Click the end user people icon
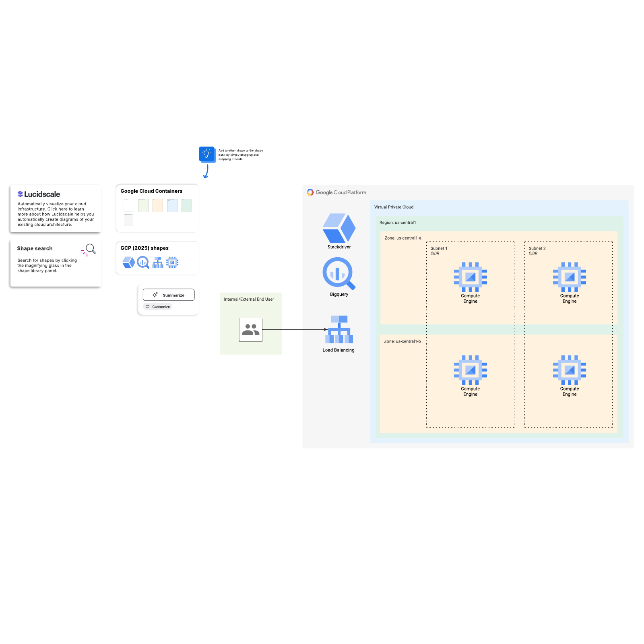Viewport: 644px width, 644px height. coord(251,330)
